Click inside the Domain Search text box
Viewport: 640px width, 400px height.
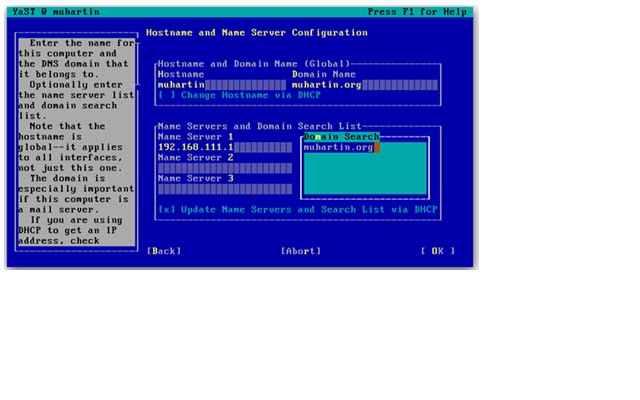coord(365,168)
